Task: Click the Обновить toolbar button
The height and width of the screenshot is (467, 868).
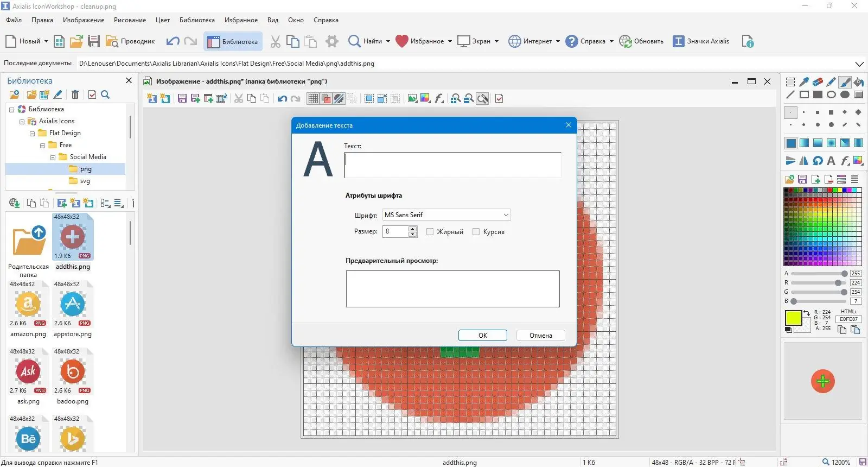Action: (641, 41)
